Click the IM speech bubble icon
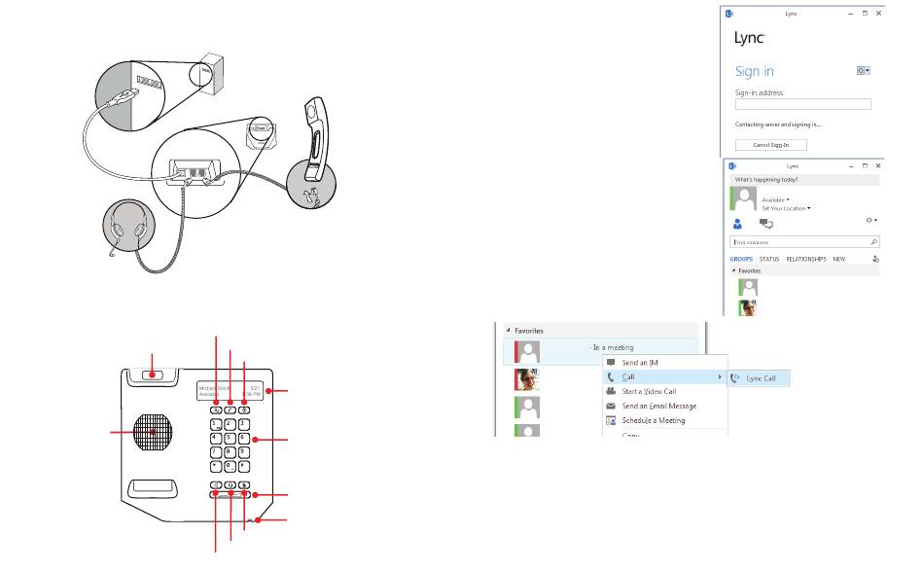This screenshot has width=924, height=570. point(611,363)
